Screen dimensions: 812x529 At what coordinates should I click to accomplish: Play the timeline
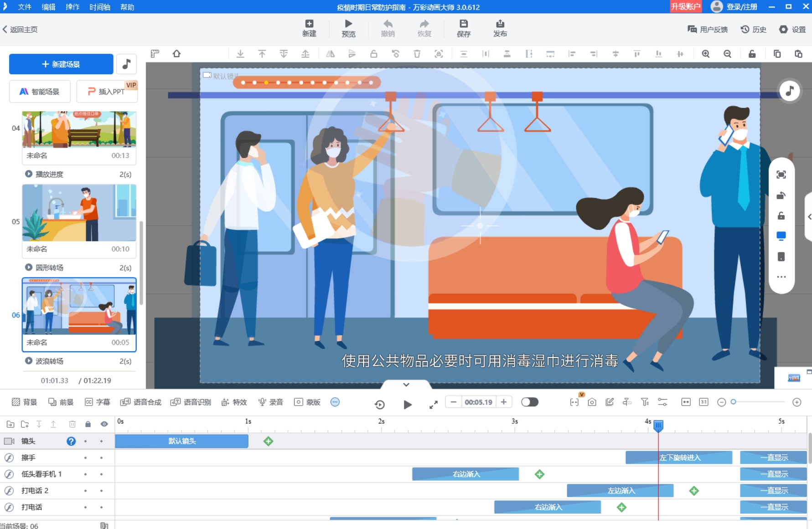[408, 404]
